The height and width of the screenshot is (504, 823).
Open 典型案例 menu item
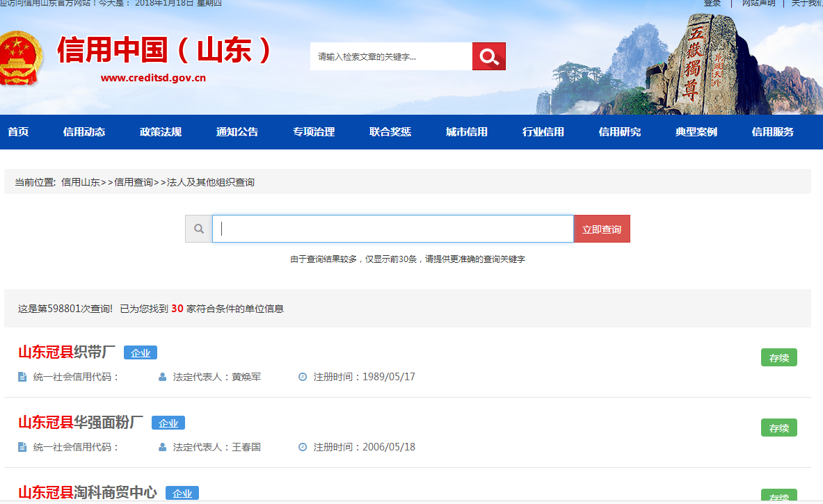pyautogui.click(x=696, y=131)
